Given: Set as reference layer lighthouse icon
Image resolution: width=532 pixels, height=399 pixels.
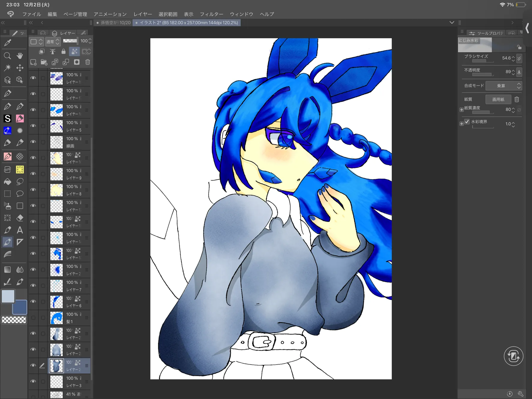Looking at the screenshot, I should point(53,52).
